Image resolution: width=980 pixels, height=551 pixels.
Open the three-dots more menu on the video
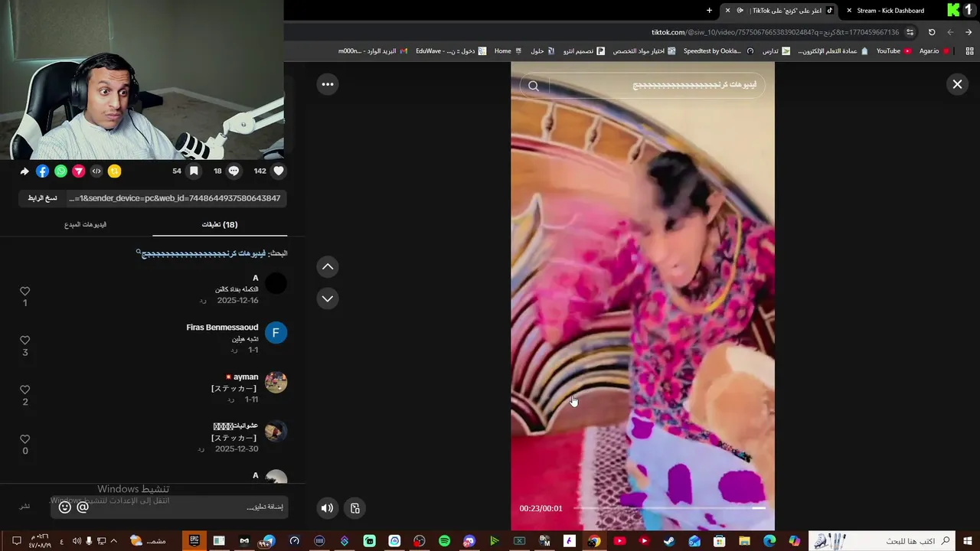pyautogui.click(x=328, y=84)
